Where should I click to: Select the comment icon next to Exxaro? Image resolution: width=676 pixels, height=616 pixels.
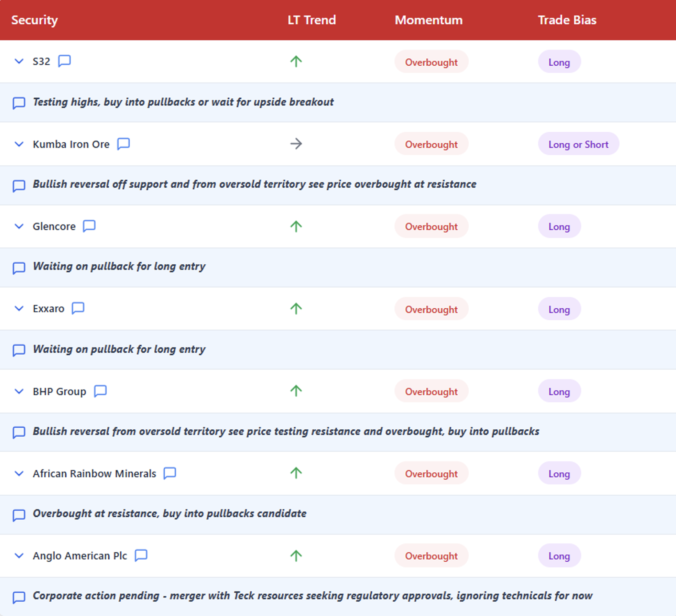pos(78,308)
